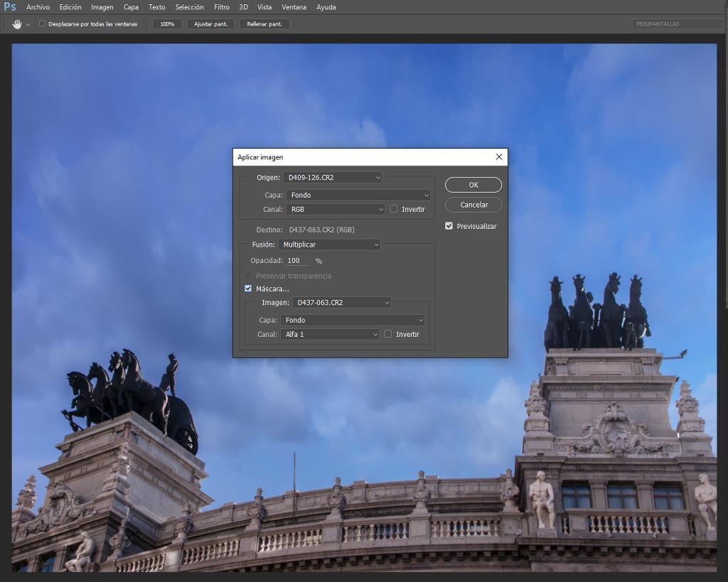Open the Canal dropdown set to RGB
The width and height of the screenshot is (728, 582).
click(336, 210)
